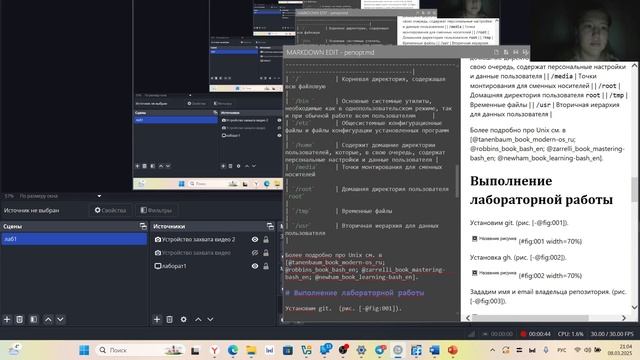This screenshot has width=640, height=360.
Task: Hide the лаборат1 source
Action: point(255,266)
